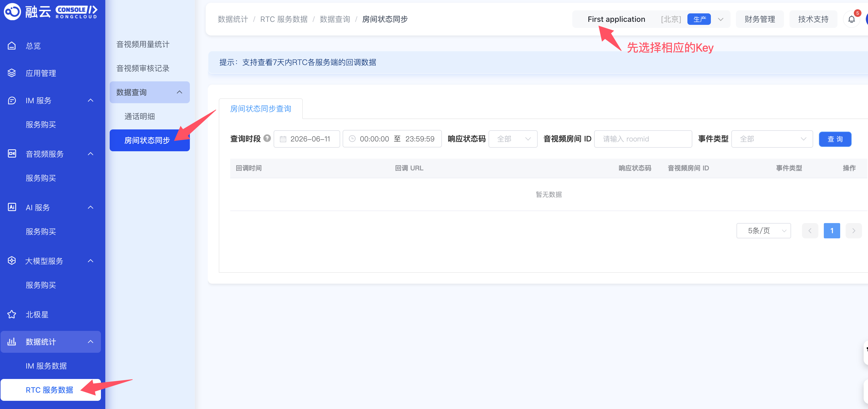Click 服务购买 under 音视频服务
The height and width of the screenshot is (409, 868).
41,178
